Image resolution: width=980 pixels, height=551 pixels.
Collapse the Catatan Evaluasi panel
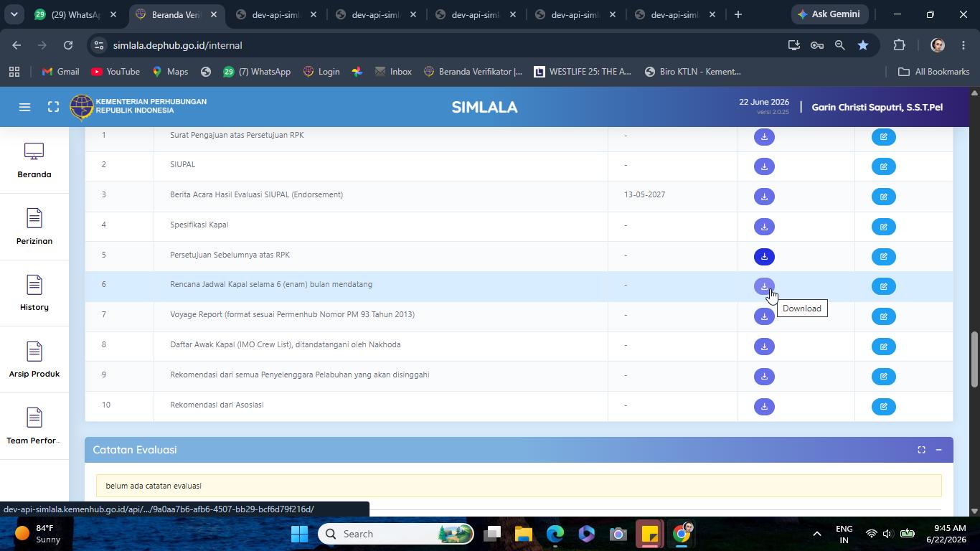click(x=938, y=450)
